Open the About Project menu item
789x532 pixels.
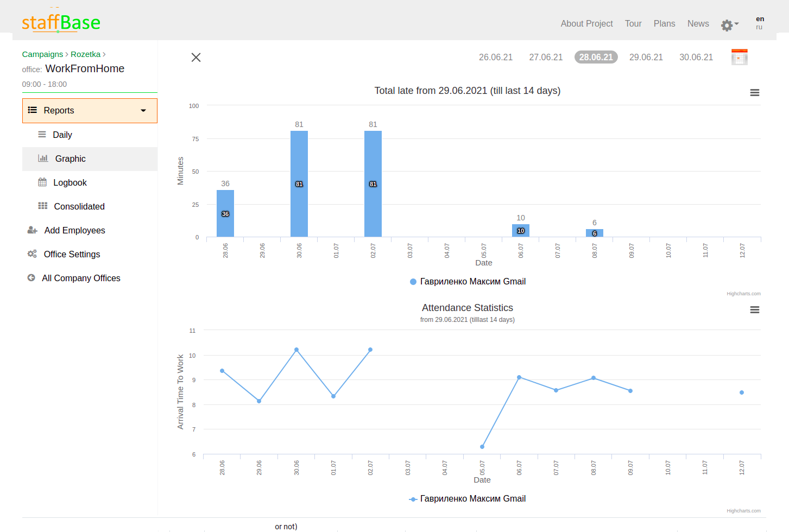pos(586,23)
